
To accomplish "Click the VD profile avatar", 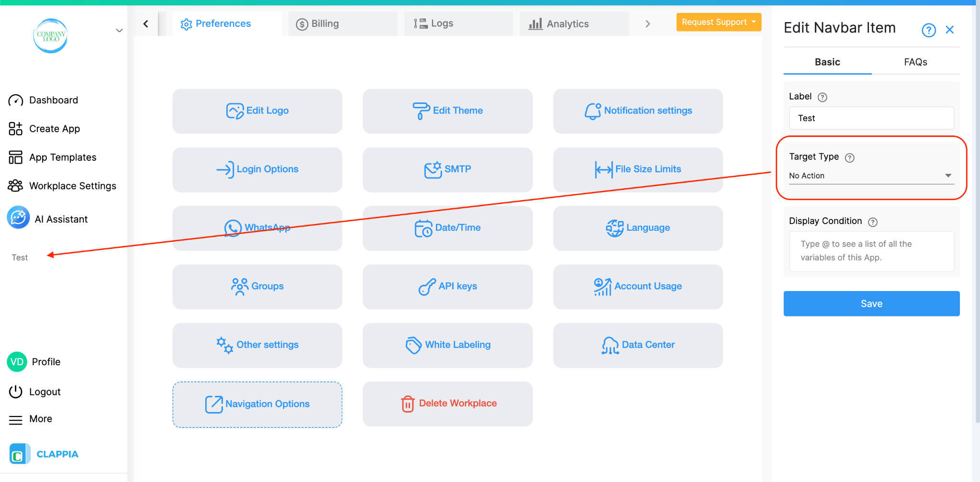I will tap(17, 362).
